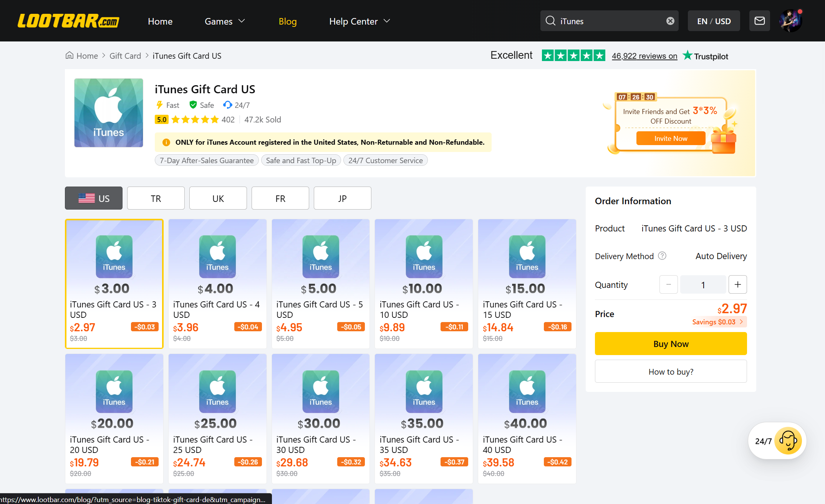Click the Trustpilot five-star rating
The image size is (825, 504).
click(x=573, y=56)
